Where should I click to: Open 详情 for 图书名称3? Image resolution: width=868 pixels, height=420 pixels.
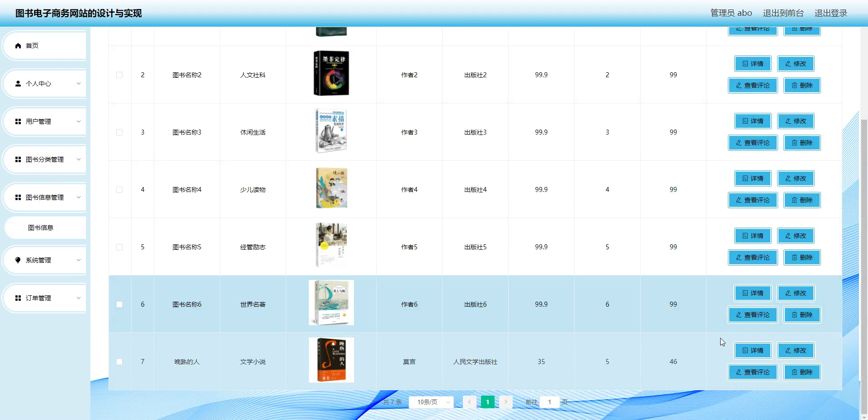point(752,121)
